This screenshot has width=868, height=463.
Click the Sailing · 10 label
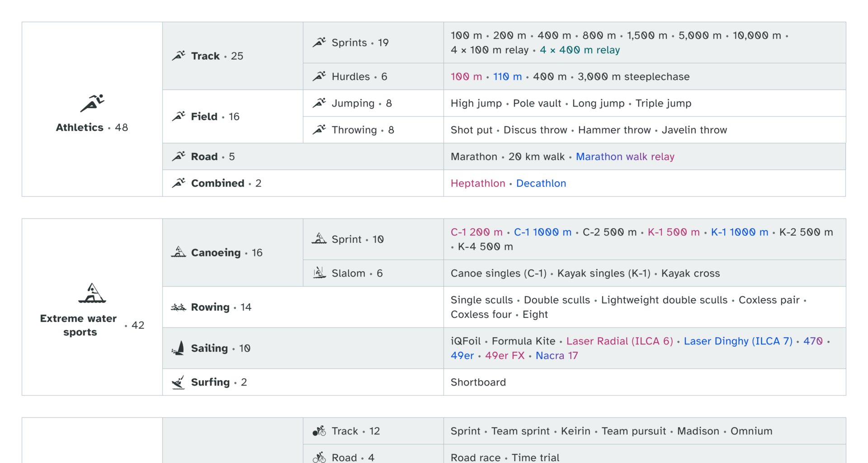221,348
